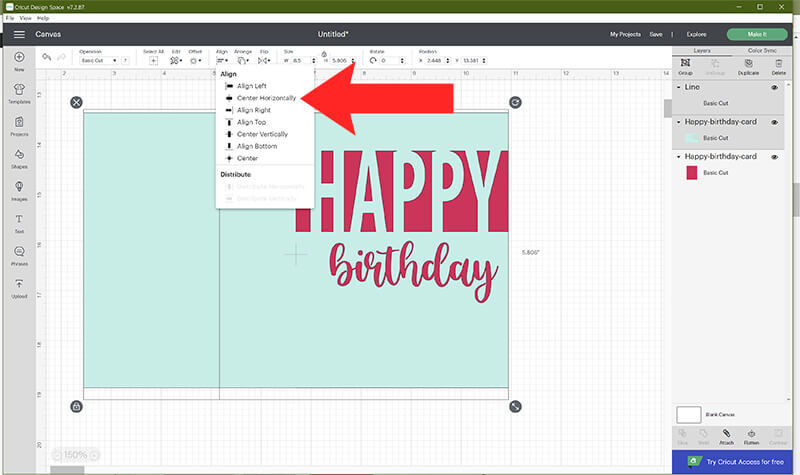Choose Center Horizontally from Align menu
This screenshot has width=800, height=475.
[265, 98]
